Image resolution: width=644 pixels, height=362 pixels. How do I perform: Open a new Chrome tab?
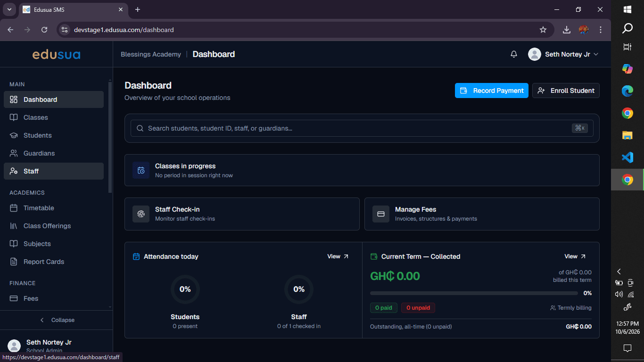tap(138, 9)
